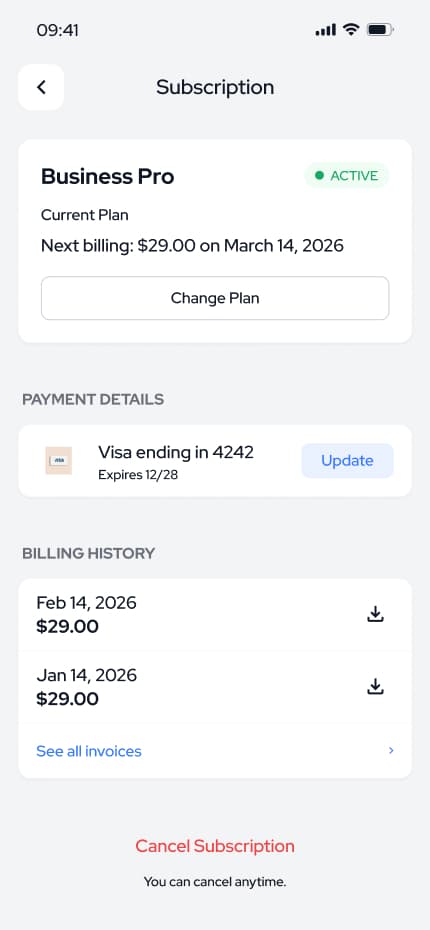The image size is (430, 930).
Task: Tap the Visa ending in 4242 text
Action: click(176, 453)
